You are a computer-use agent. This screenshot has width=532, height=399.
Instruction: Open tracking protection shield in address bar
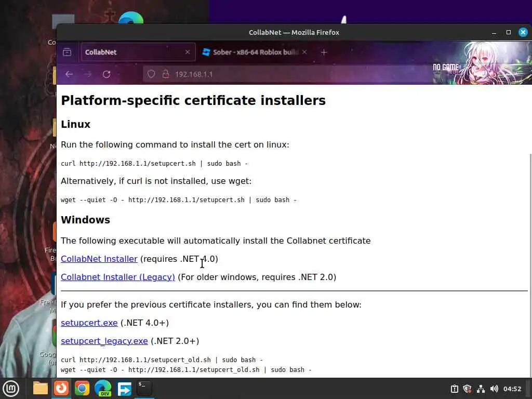(151, 74)
